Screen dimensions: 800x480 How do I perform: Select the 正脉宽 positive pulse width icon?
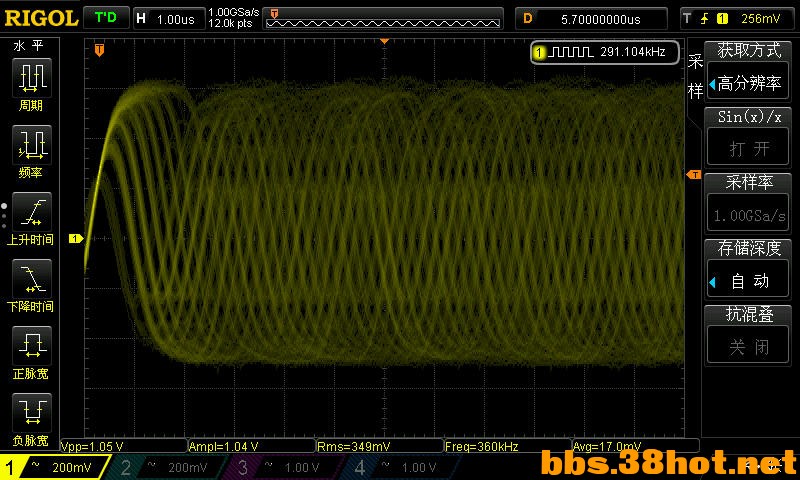tap(32, 346)
